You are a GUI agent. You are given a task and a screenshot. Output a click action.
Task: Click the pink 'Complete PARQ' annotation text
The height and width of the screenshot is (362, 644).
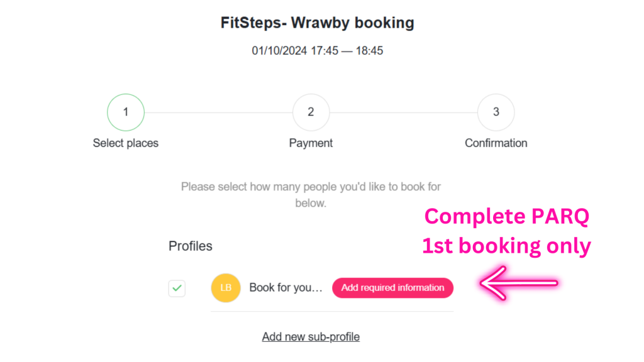[507, 217]
